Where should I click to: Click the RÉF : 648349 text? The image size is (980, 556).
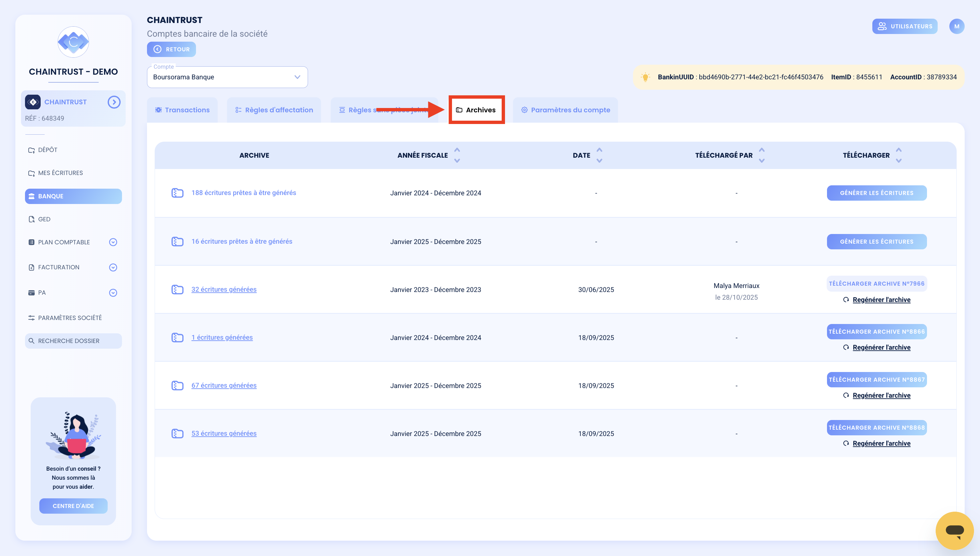45,118
